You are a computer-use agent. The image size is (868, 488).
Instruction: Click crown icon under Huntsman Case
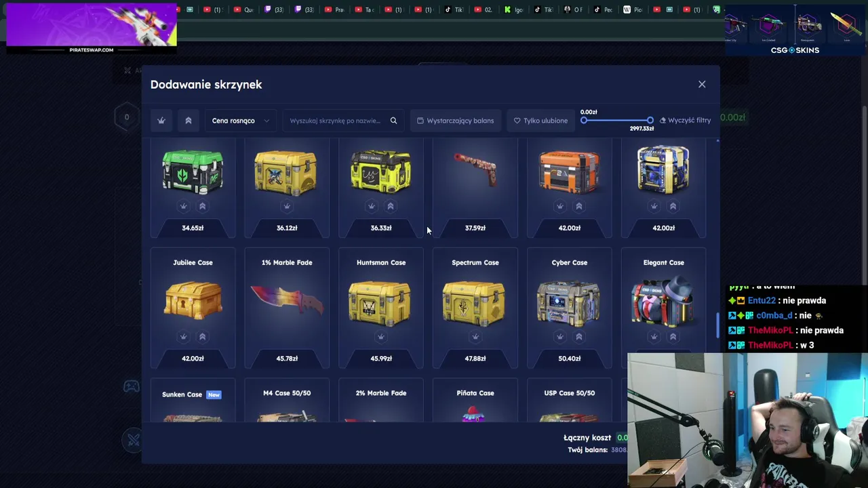click(x=381, y=336)
